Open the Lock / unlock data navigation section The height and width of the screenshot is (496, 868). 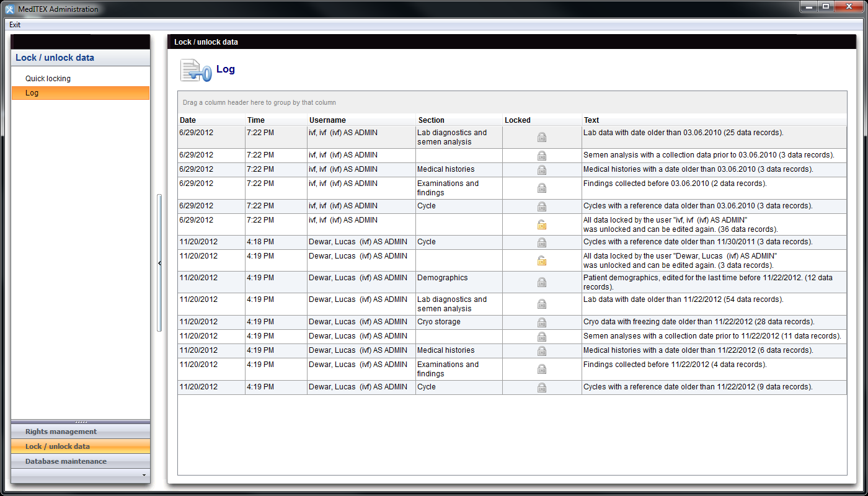[81, 446]
